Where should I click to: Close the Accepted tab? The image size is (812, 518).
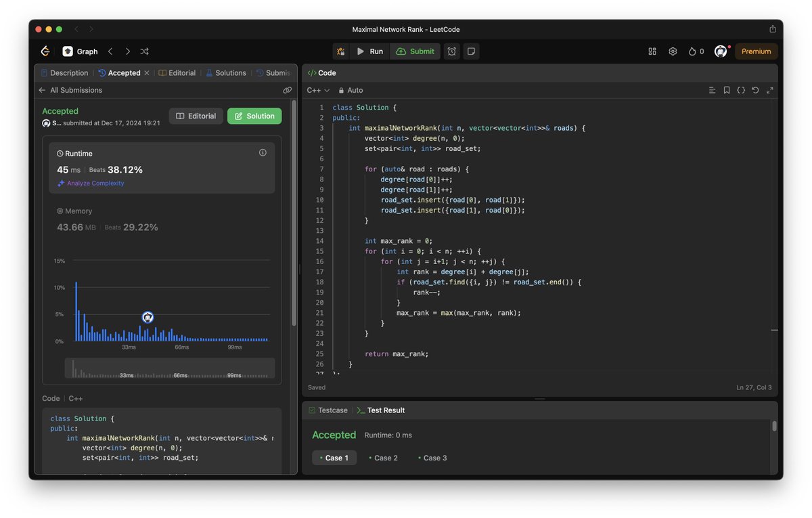click(147, 73)
